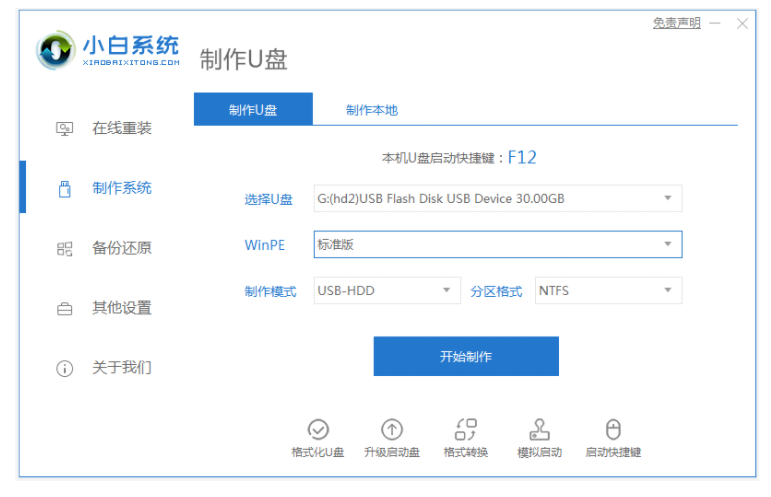Expand the 选择U盘 drive dropdown
771x497 pixels.
(x=498, y=198)
